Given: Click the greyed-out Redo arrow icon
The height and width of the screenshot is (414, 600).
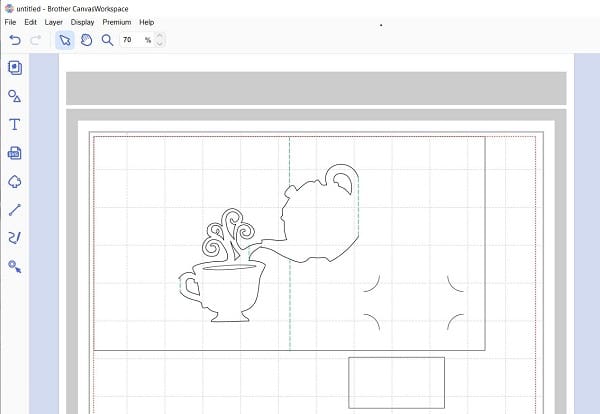Looking at the screenshot, I should 36,40.
